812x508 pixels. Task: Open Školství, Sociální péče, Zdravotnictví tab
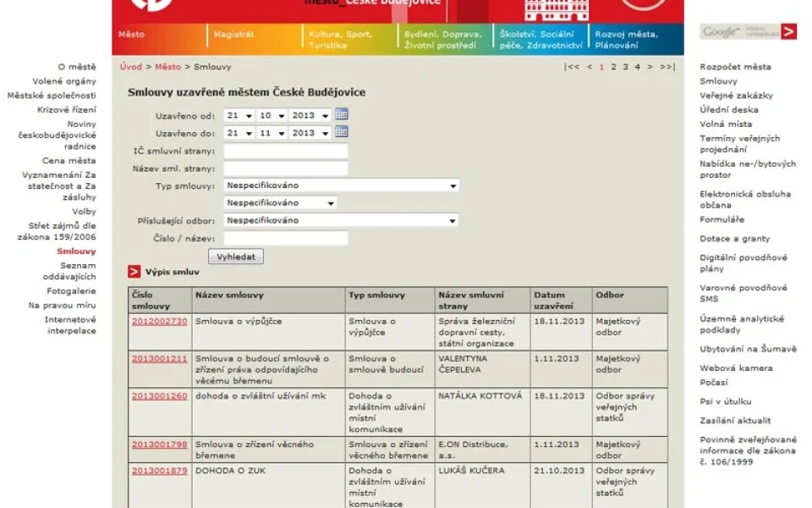click(540, 40)
